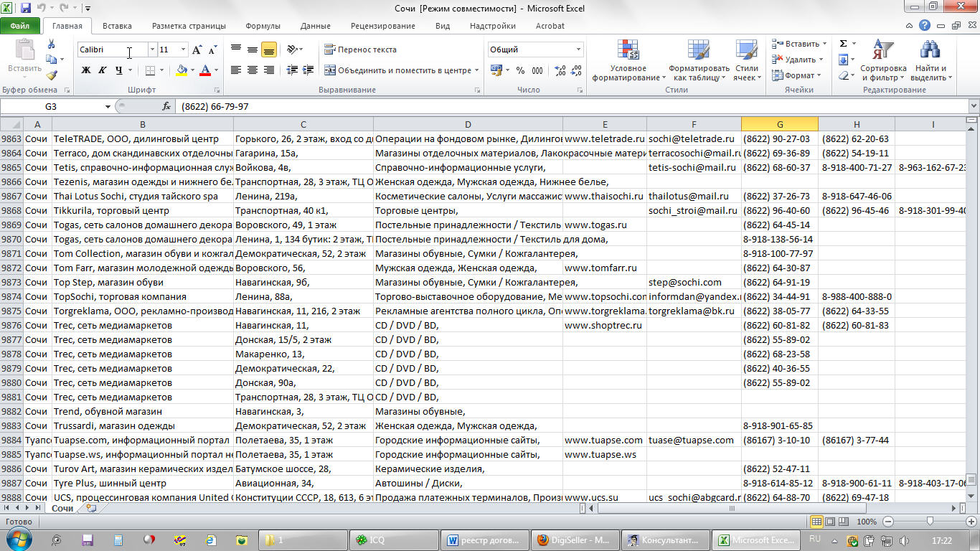This screenshot has width=980, height=551.
Task: Click the AutoSum sigma icon
Action: coord(843,44)
